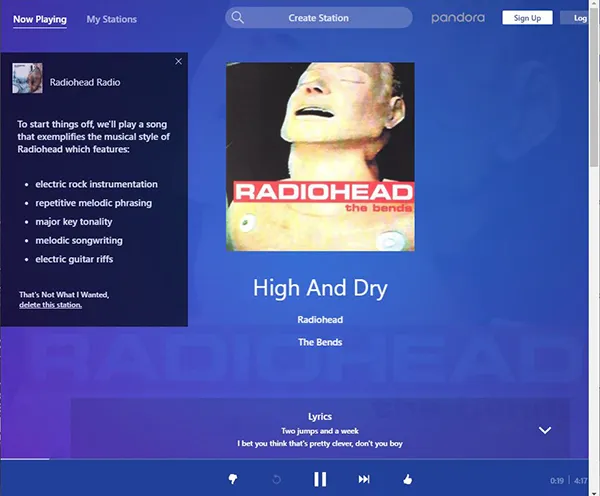Viewport: 600px width, 496px height.
Task: Click the Radiohead Radio station name
Action: pos(85,82)
